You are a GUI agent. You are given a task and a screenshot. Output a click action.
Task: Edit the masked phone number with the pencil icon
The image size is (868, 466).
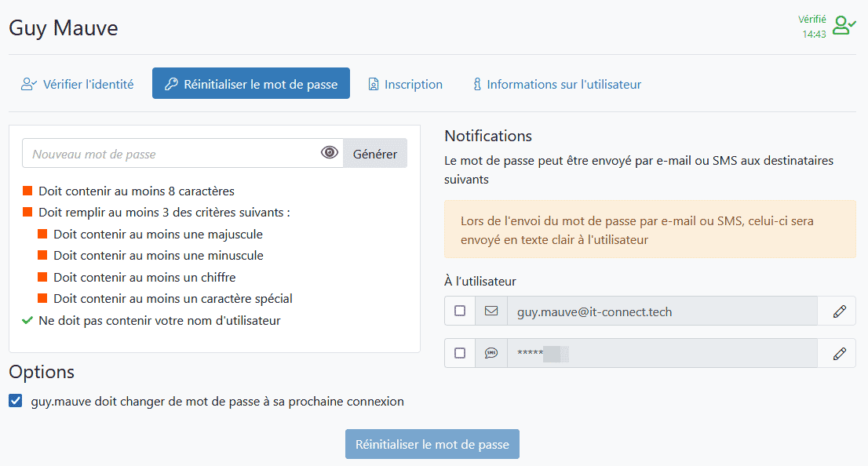click(837, 352)
